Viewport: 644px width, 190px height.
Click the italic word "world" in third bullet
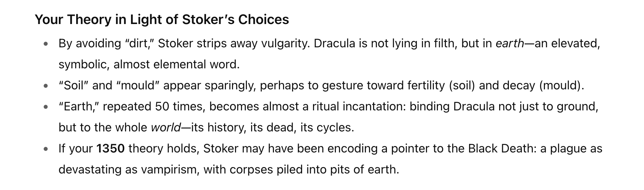[166, 128]
